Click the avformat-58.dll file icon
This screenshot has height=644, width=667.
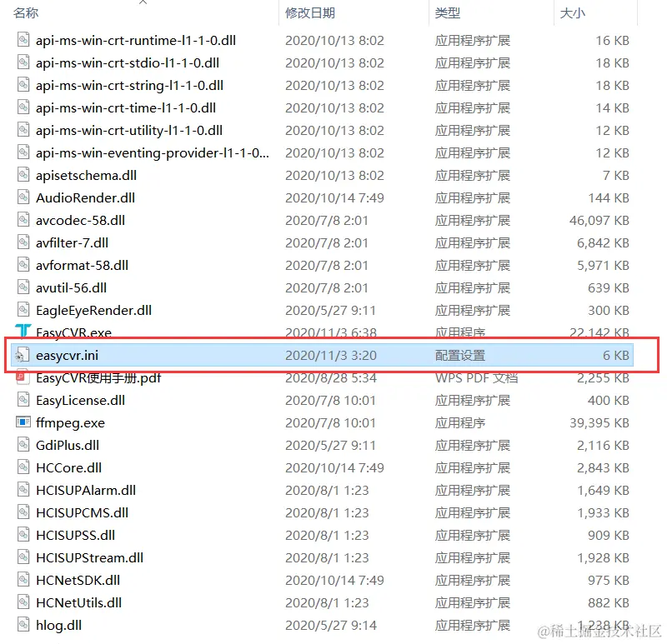23,265
